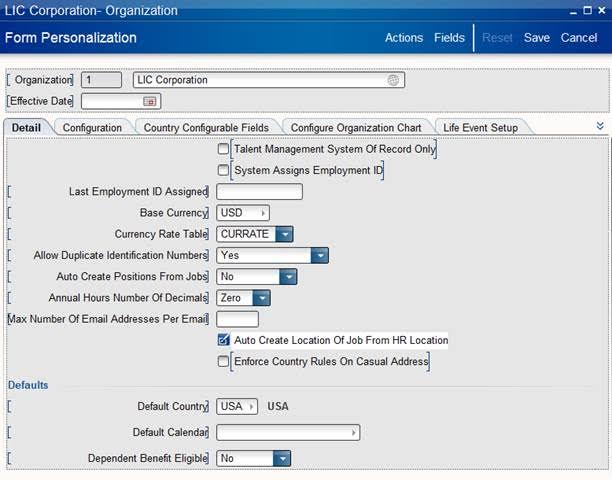Open the Currency Rate Table dropdown

pyautogui.click(x=284, y=234)
